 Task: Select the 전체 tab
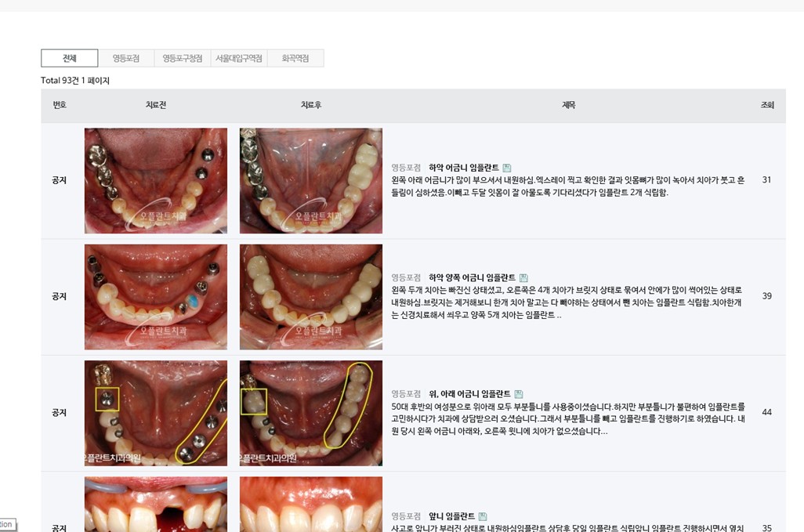(x=70, y=58)
